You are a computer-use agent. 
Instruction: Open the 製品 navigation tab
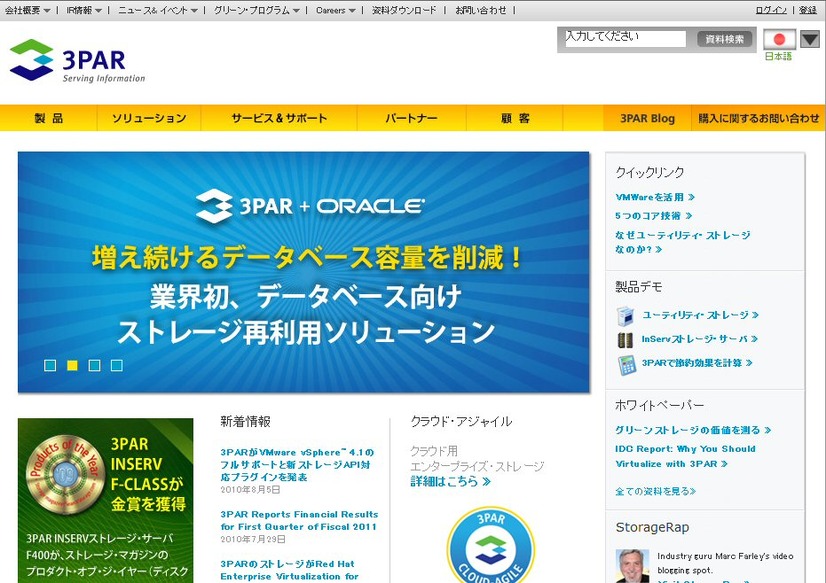48,118
